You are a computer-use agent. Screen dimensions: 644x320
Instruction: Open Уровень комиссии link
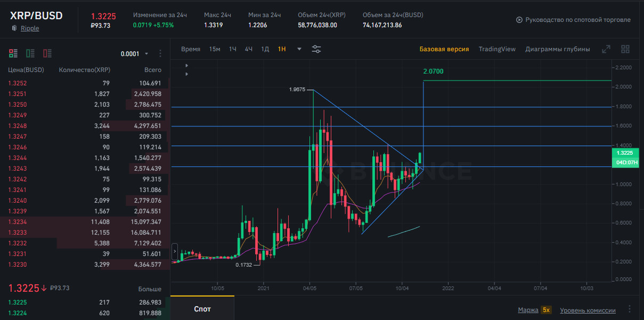[x=587, y=310]
